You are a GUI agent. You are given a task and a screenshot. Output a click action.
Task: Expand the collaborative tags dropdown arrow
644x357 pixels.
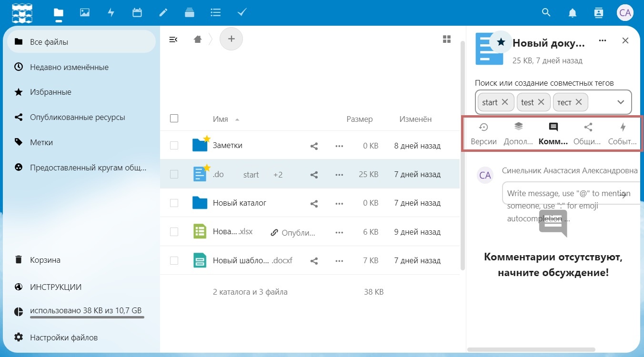pyautogui.click(x=621, y=102)
